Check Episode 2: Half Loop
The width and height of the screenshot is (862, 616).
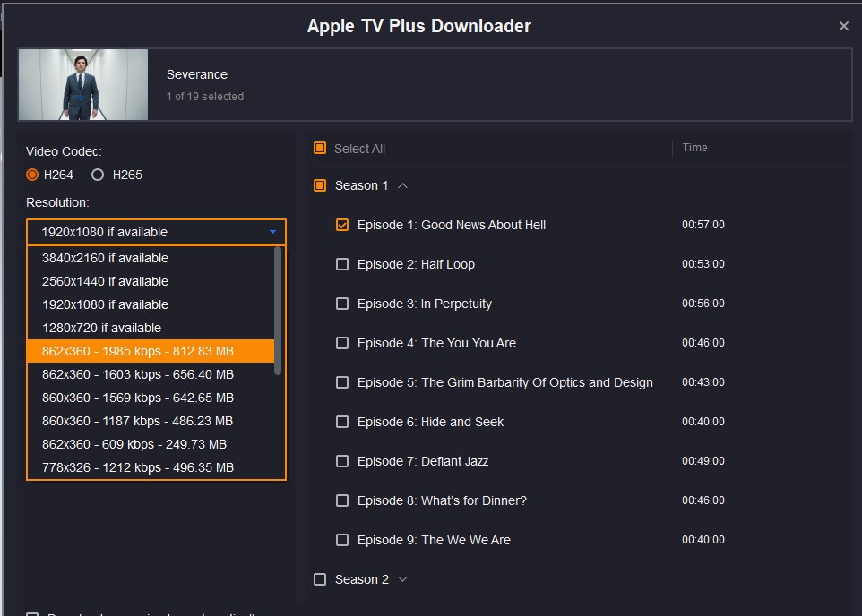point(342,264)
